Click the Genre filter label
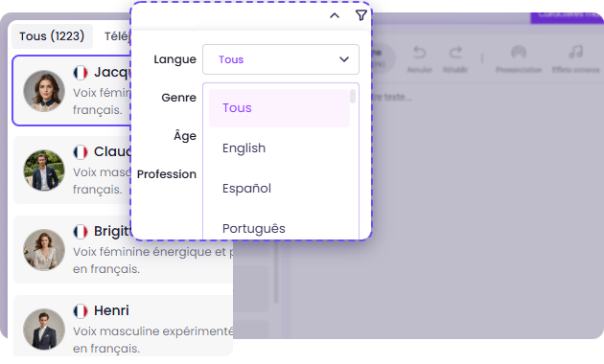 [x=178, y=98]
